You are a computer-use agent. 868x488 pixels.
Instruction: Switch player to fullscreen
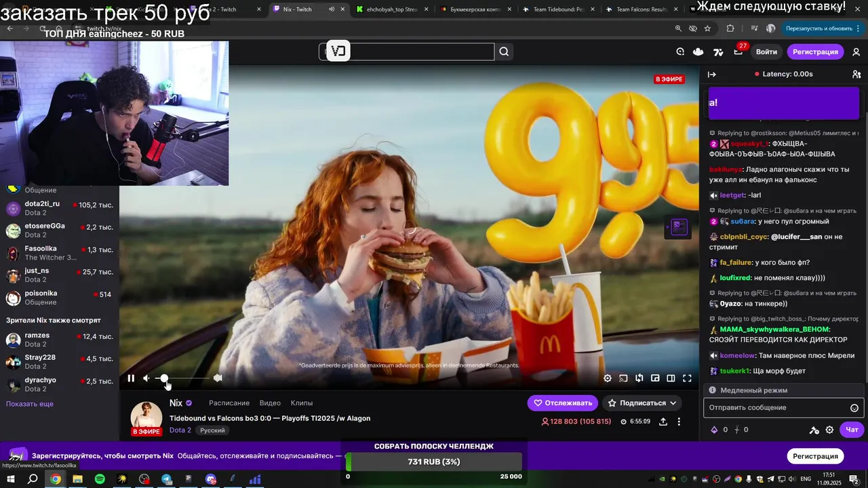pyautogui.click(x=687, y=378)
